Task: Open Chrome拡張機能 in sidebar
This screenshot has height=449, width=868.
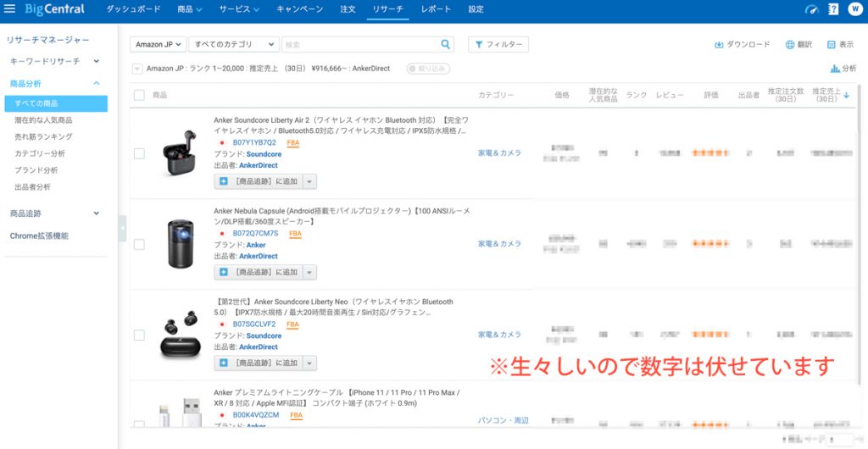Action: tap(39, 236)
